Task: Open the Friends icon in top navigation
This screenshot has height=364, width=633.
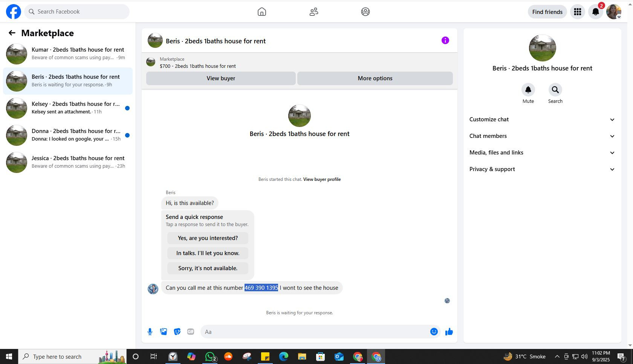Action: [314, 12]
